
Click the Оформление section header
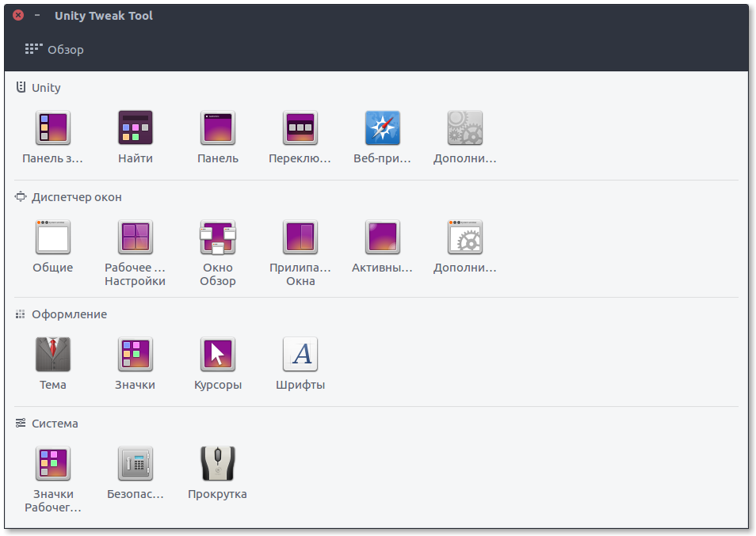61,314
